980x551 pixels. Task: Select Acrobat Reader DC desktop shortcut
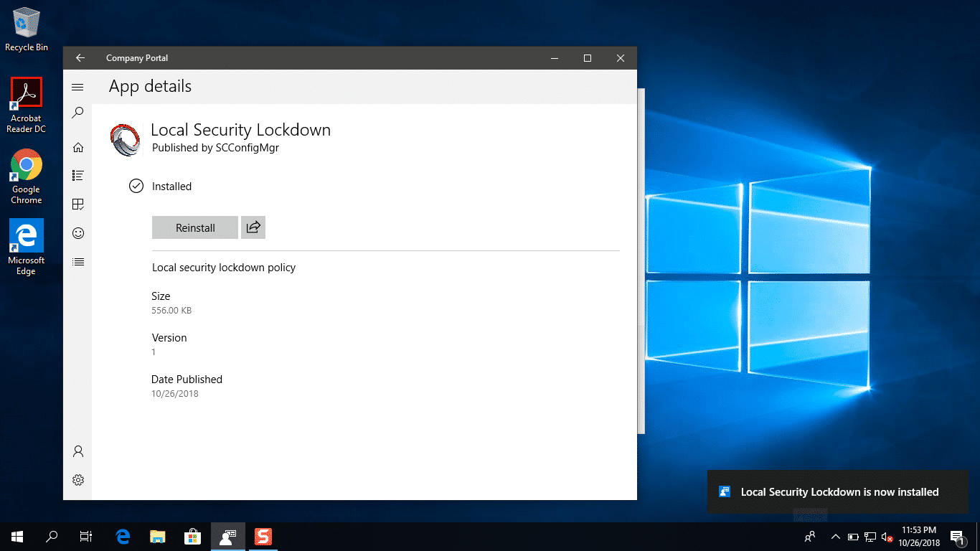(x=27, y=105)
